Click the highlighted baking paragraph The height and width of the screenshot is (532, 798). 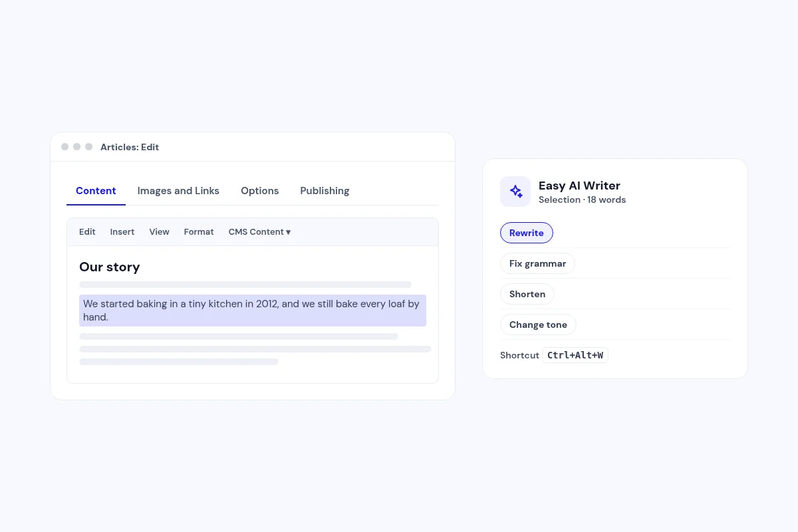[x=253, y=311]
